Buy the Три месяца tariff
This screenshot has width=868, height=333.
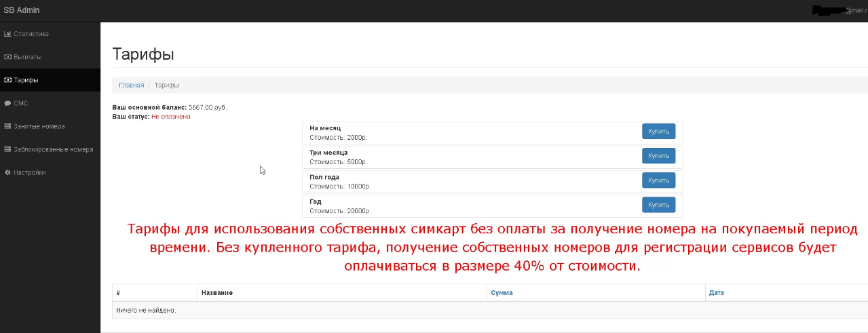tap(658, 156)
